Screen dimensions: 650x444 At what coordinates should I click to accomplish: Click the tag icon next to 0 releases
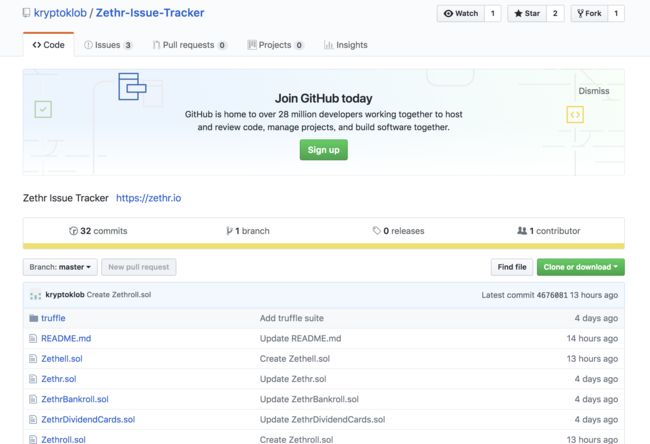click(x=376, y=230)
